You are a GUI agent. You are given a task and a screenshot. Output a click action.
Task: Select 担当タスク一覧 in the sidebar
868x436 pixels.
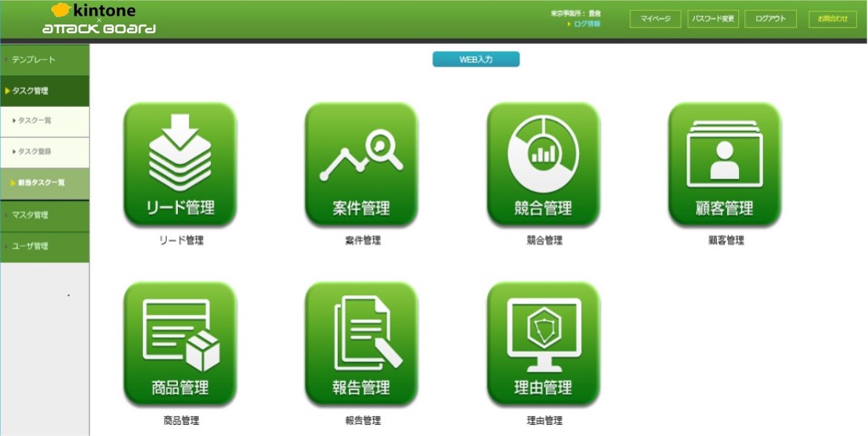click(44, 183)
